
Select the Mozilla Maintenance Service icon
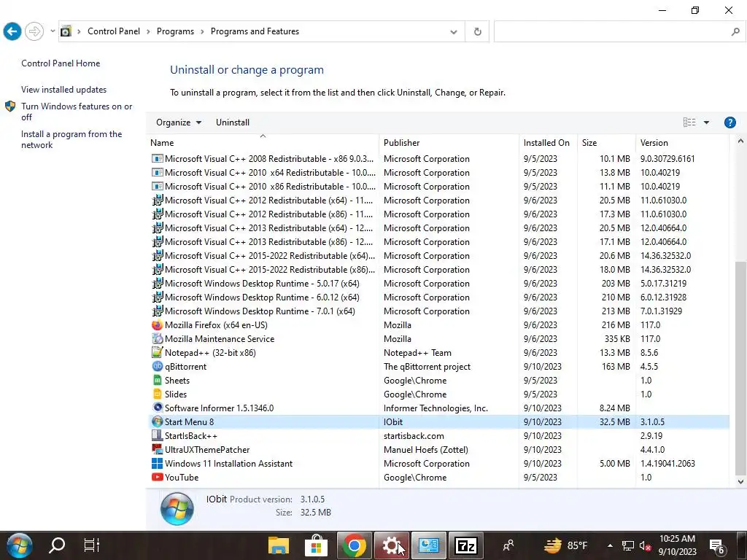[158, 339]
